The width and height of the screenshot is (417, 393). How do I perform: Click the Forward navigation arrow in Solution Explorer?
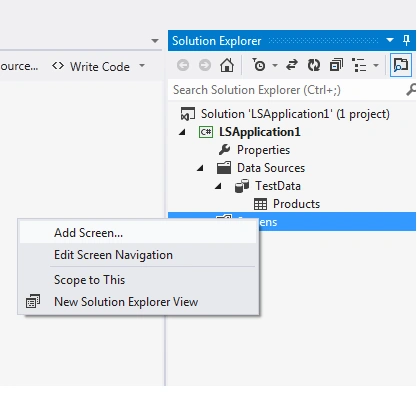(205, 65)
